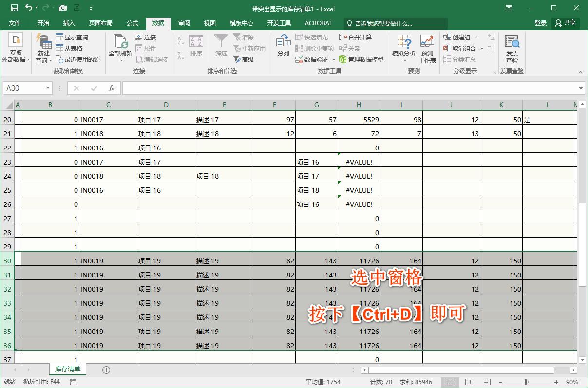Click the fx insert function button

112,88
